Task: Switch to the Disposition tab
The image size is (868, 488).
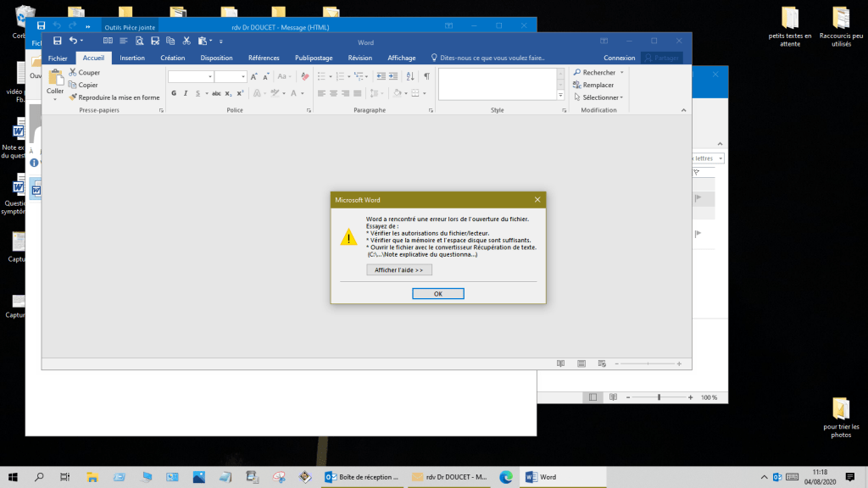Action: coord(216,58)
